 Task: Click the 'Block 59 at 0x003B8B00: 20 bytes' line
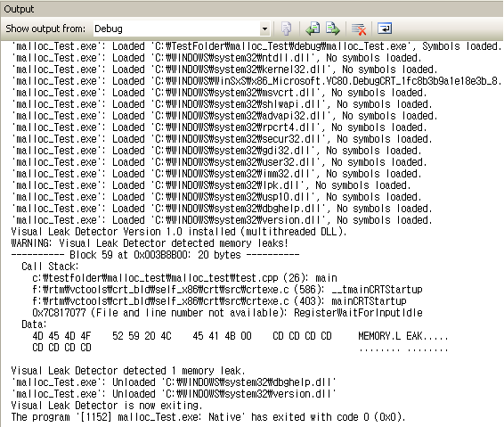click(x=155, y=255)
